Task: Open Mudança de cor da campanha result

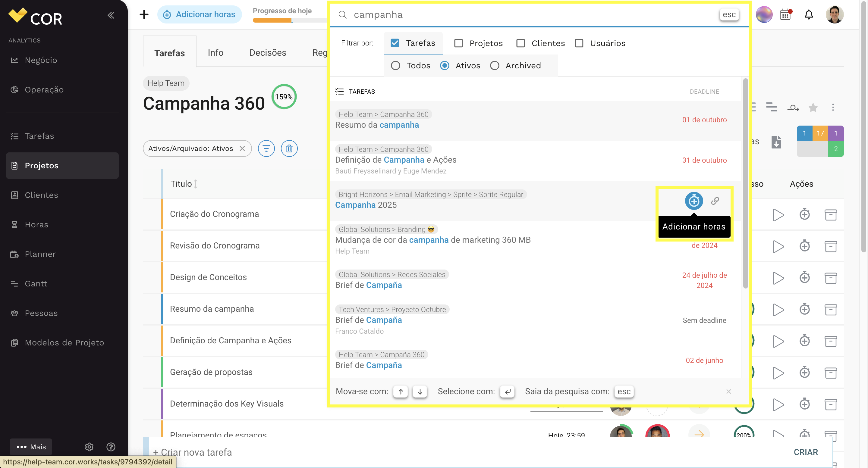Action: coord(535,240)
